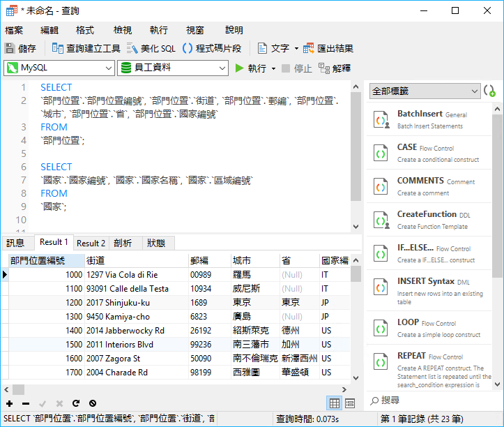
Task: Switch to grid view
Action: click(x=335, y=403)
